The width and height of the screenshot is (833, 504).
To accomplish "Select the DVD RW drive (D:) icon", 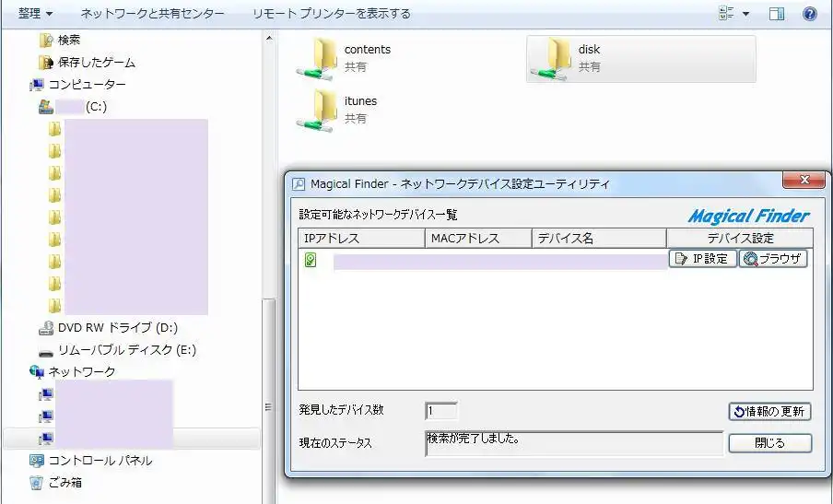I will tap(46, 328).
